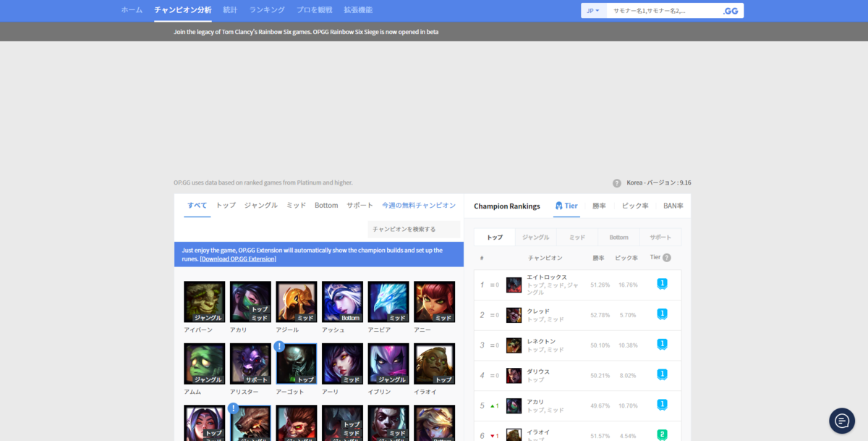Open チャンピオン分析 navigation item
Screen dimensions: 868x441
pyautogui.click(x=183, y=10)
